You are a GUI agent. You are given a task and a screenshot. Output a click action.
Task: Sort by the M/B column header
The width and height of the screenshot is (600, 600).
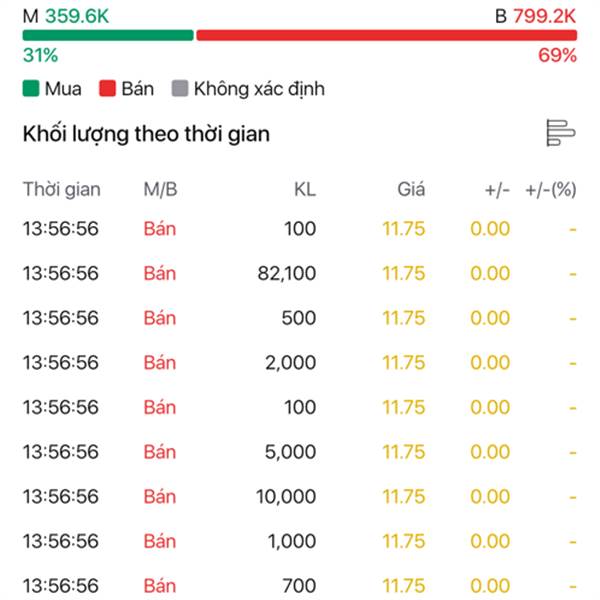coord(160,189)
